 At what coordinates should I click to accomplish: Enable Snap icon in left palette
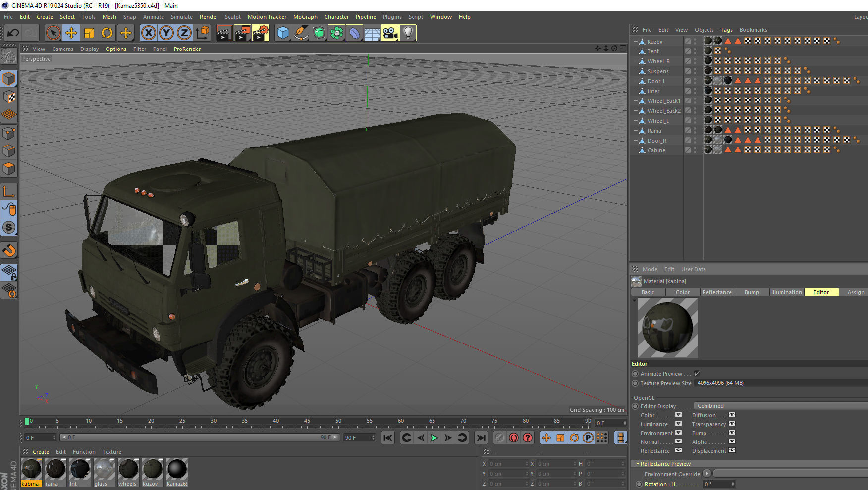tap(9, 227)
